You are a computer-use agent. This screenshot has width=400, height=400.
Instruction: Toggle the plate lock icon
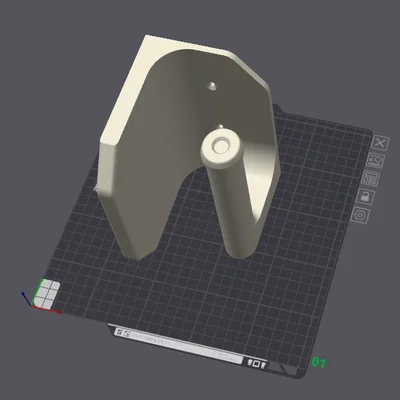click(365, 196)
